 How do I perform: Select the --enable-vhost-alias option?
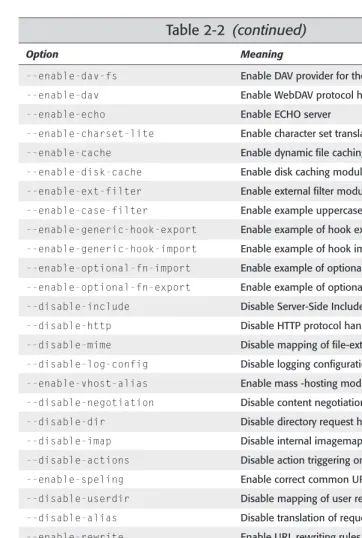[x=87, y=383]
